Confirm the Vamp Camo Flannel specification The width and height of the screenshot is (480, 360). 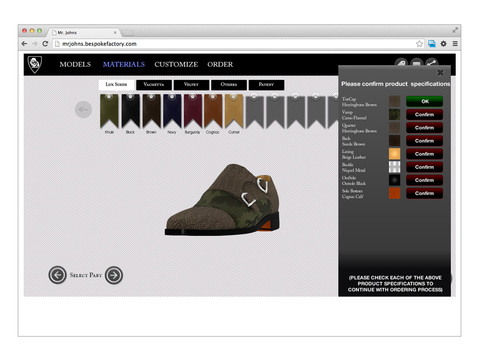point(424,115)
